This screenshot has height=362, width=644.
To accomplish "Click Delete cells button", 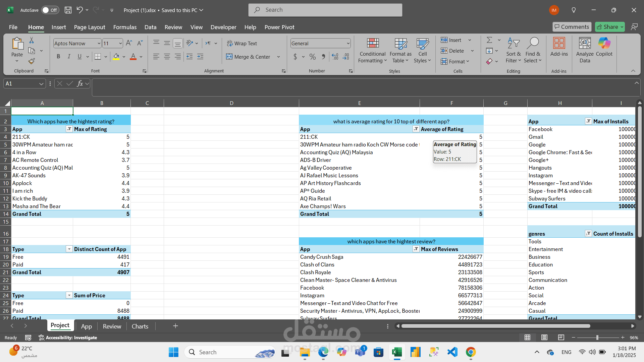I will (x=452, y=51).
